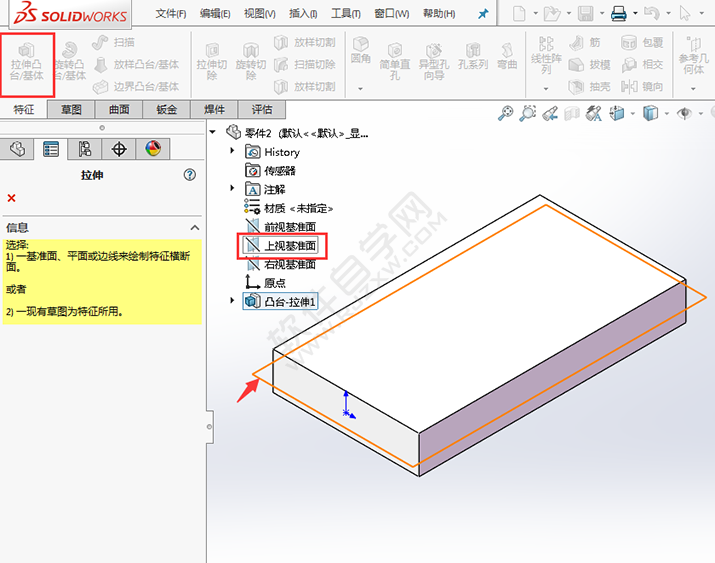
Task: Click the Zoom to Area icon
Action: coord(528,113)
